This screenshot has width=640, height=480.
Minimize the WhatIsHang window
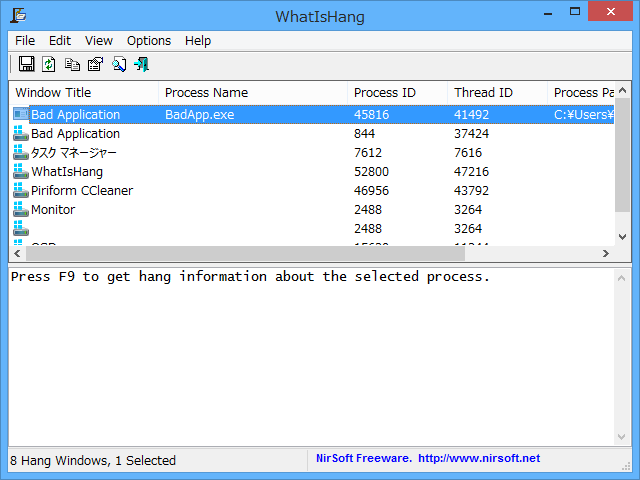click(548, 12)
